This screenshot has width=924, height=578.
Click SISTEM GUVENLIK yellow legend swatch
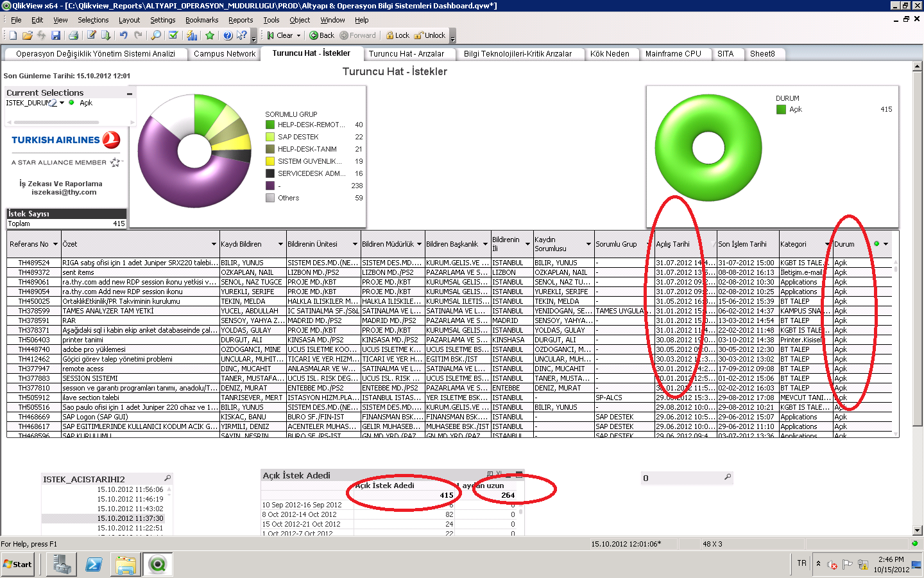(270, 161)
